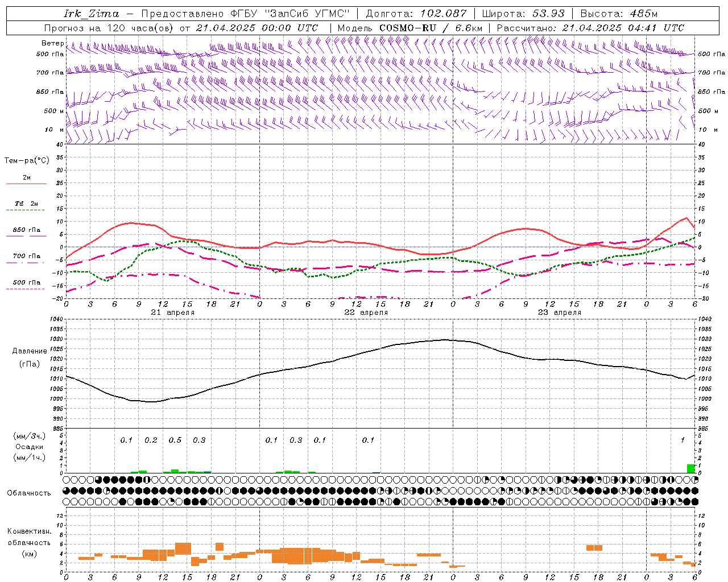Select the Давление pressure panel label
Viewport: 728px width, 582px height.
point(30,351)
